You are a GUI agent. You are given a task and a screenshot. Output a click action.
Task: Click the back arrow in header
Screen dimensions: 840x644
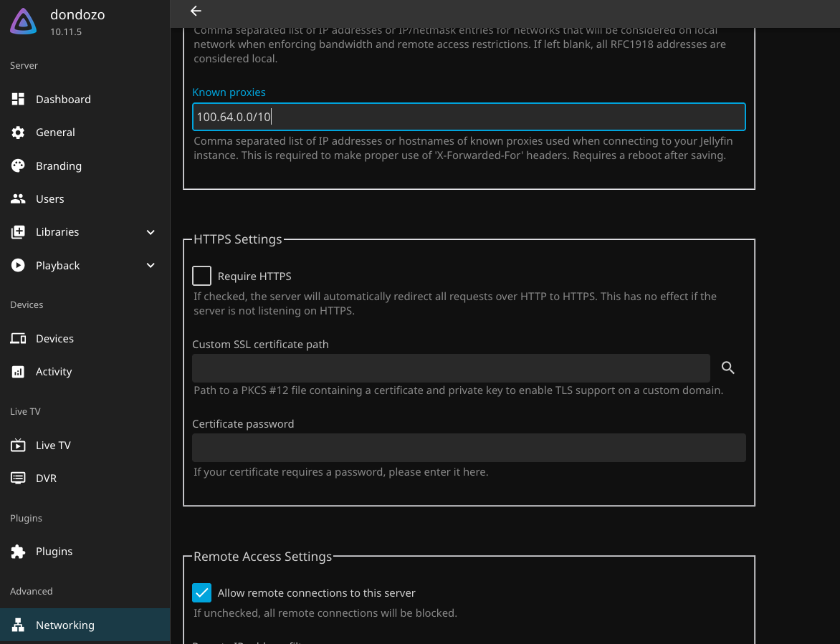tap(196, 11)
